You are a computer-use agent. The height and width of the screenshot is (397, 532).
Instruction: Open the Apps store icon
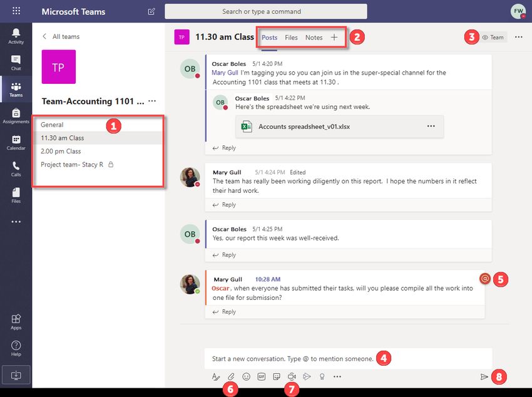click(16, 322)
